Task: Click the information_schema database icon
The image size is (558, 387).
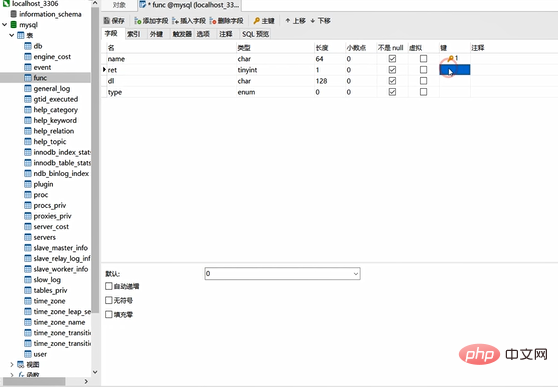Action: pos(14,14)
